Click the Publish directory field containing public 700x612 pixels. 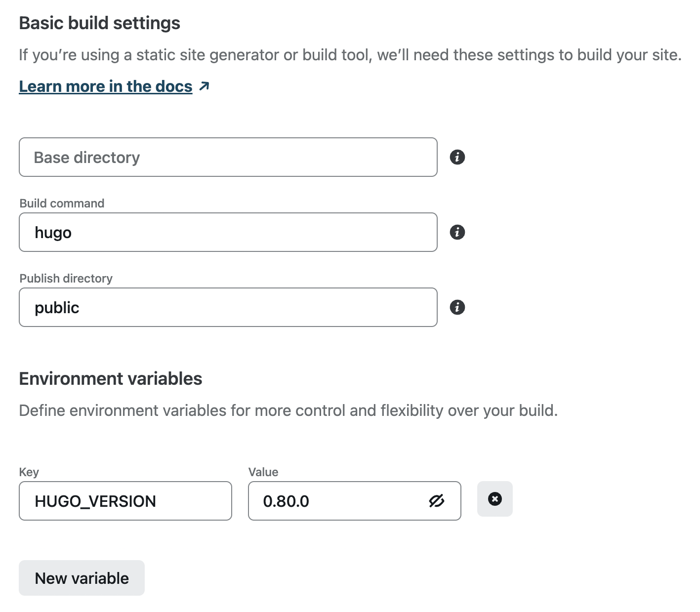click(x=228, y=307)
